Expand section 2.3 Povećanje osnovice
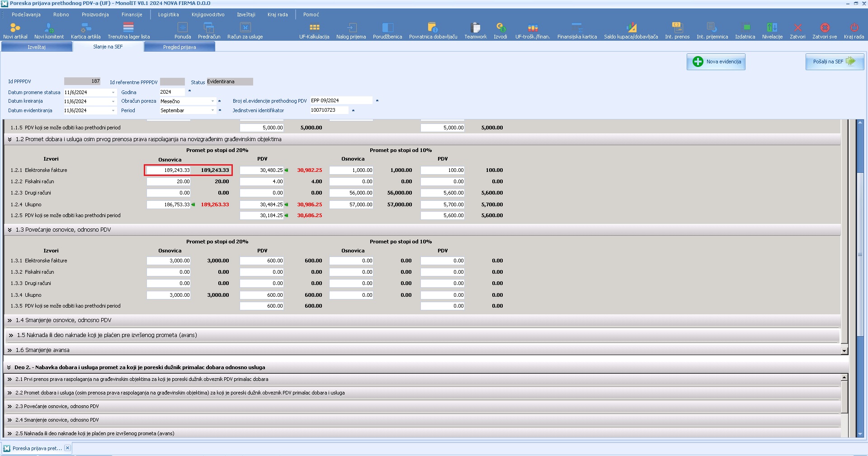 pos(9,406)
